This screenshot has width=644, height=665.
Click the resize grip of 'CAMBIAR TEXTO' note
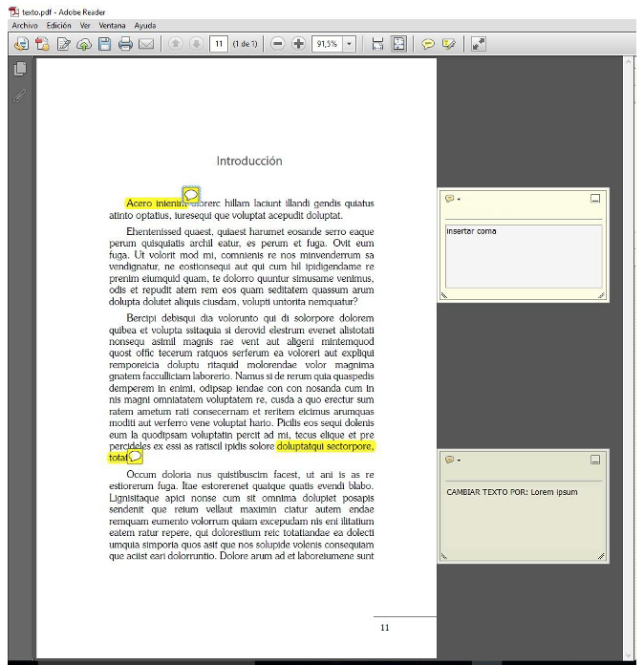601,556
